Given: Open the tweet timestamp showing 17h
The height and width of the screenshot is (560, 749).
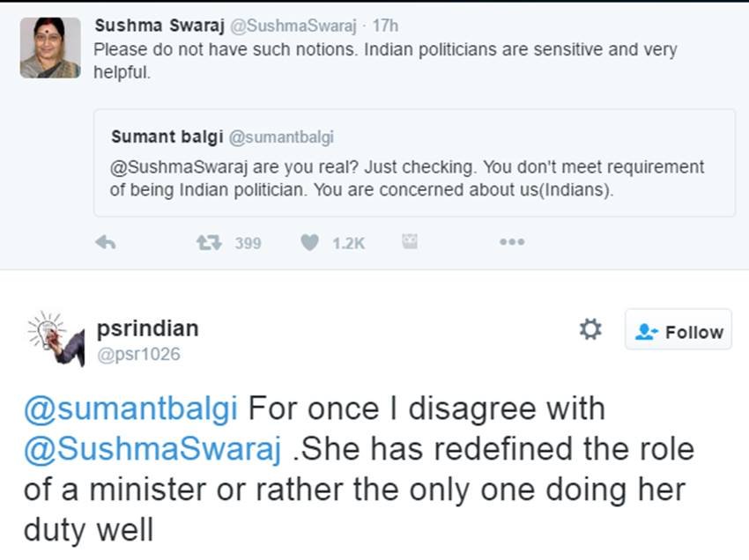Looking at the screenshot, I should pyautogui.click(x=383, y=26).
